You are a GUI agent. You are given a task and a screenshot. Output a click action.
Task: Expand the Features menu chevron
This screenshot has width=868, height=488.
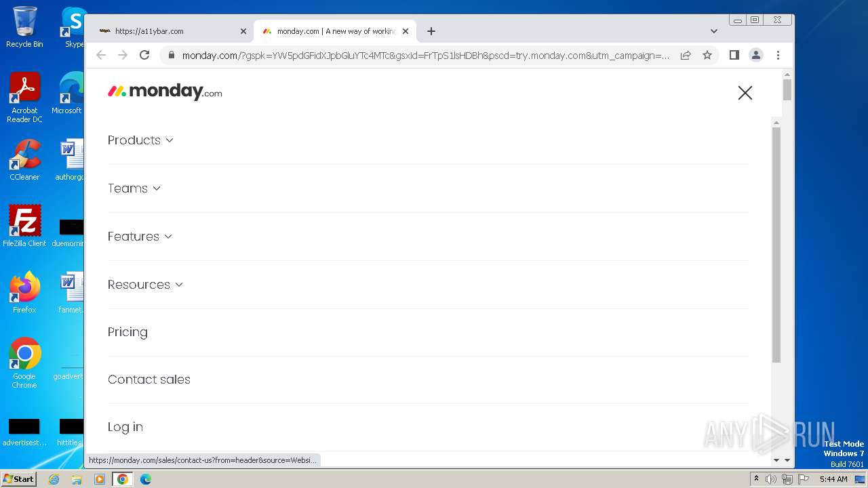pyautogui.click(x=168, y=237)
